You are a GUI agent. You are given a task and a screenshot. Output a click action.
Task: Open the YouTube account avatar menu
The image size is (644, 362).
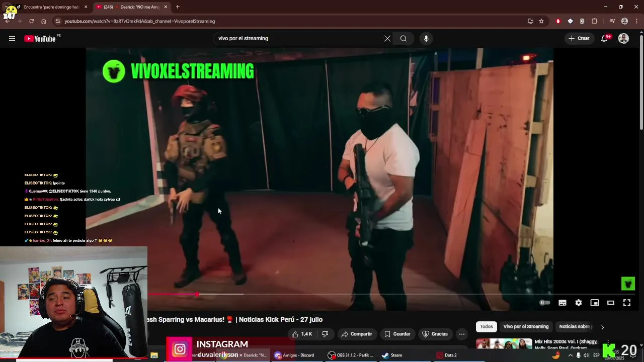point(623,38)
